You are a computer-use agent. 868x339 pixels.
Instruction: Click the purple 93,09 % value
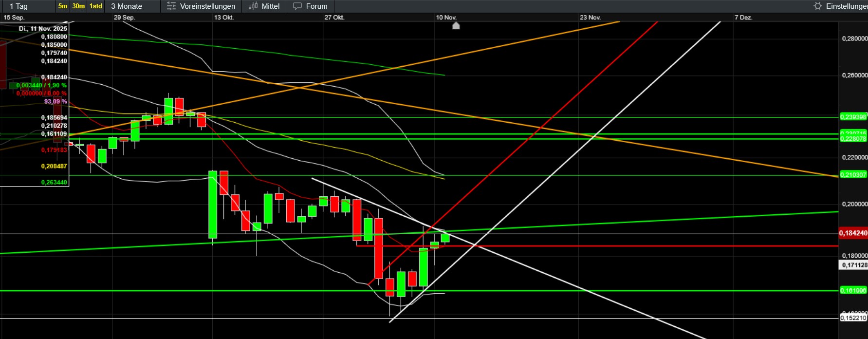tap(55, 102)
